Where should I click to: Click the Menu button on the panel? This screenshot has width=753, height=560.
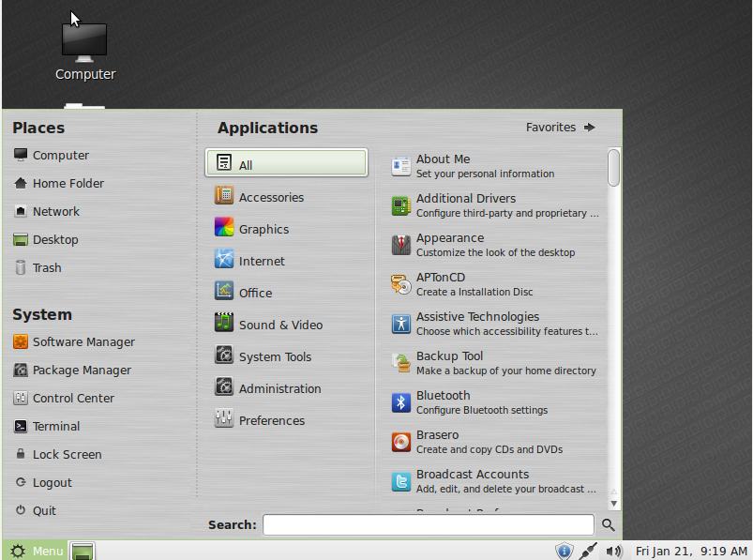[x=36, y=551]
